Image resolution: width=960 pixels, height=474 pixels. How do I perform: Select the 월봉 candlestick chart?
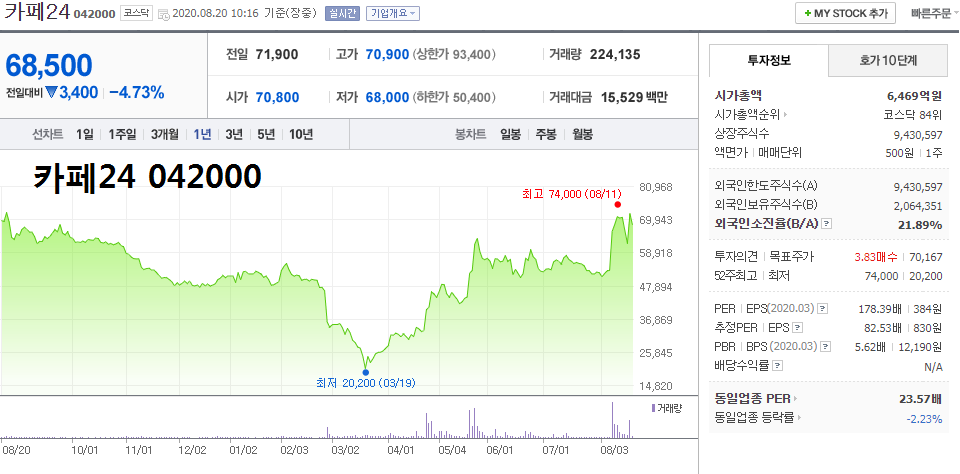click(x=582, y=134)
